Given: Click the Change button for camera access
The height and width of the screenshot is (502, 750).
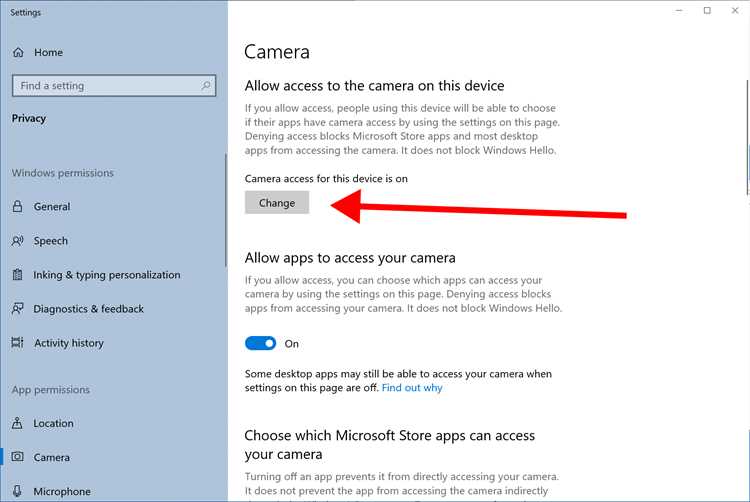Looking at the screenshot, I should 277,203.
